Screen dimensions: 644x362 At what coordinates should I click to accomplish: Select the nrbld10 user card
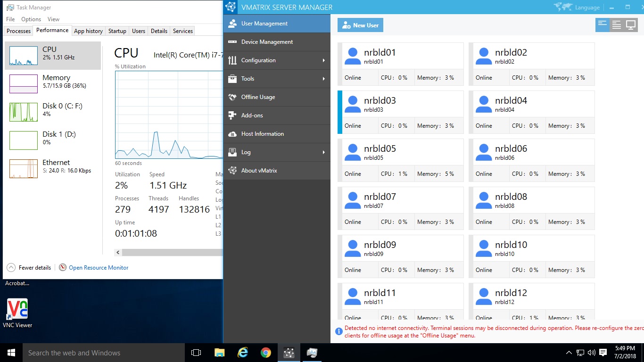coord(532,256)
